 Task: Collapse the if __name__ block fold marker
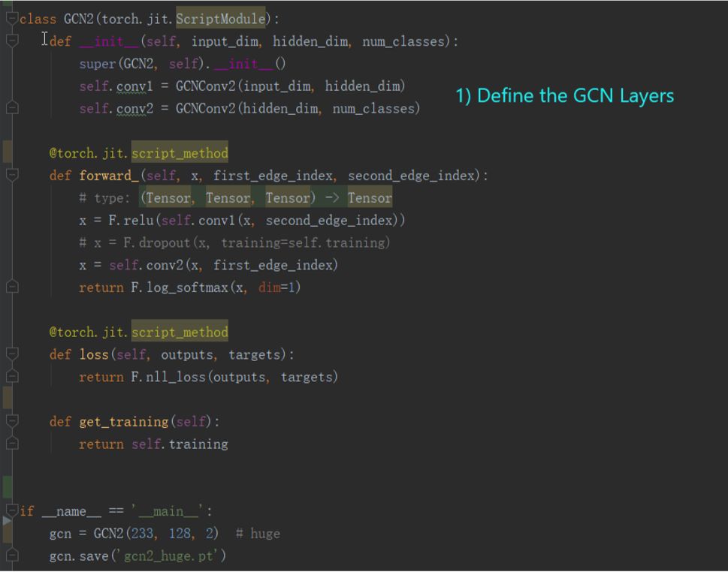(11, 510)
